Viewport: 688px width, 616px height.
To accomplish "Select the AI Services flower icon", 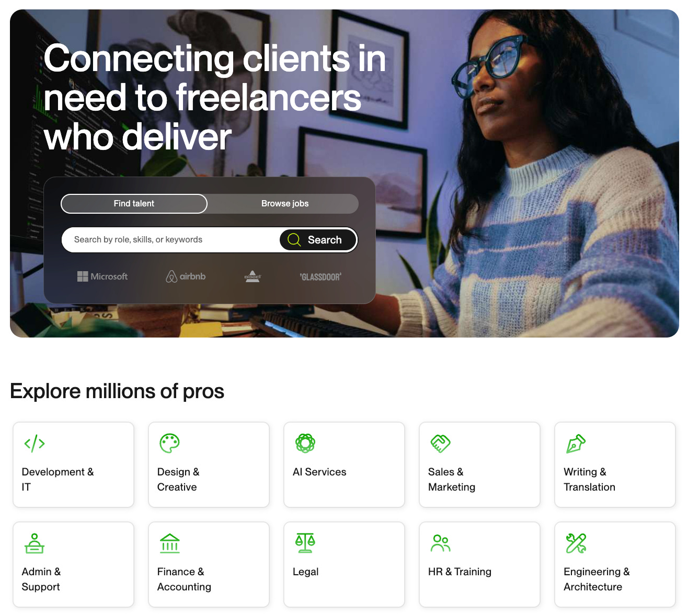I will click(305, 443).
